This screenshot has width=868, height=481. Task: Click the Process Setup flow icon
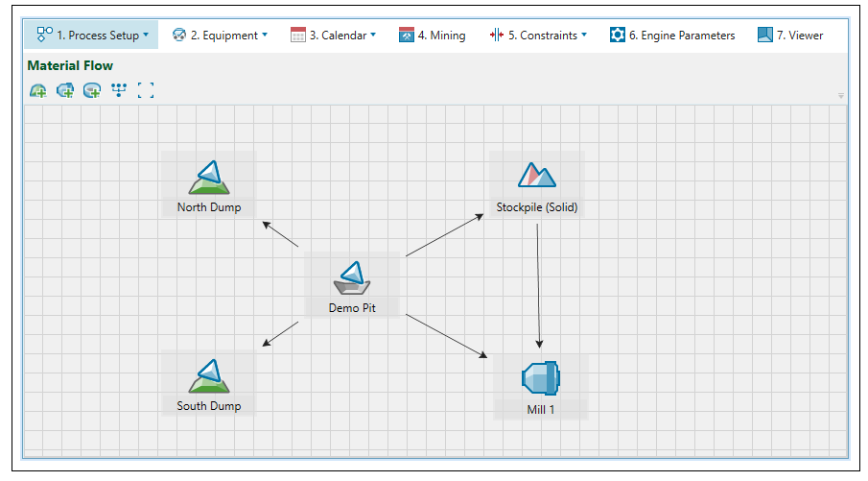click(44, 35)
